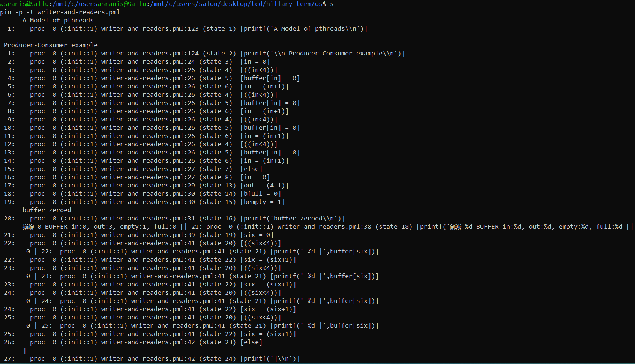Click the 'Producer-Consumer example' heading text

tap(50, 45)
